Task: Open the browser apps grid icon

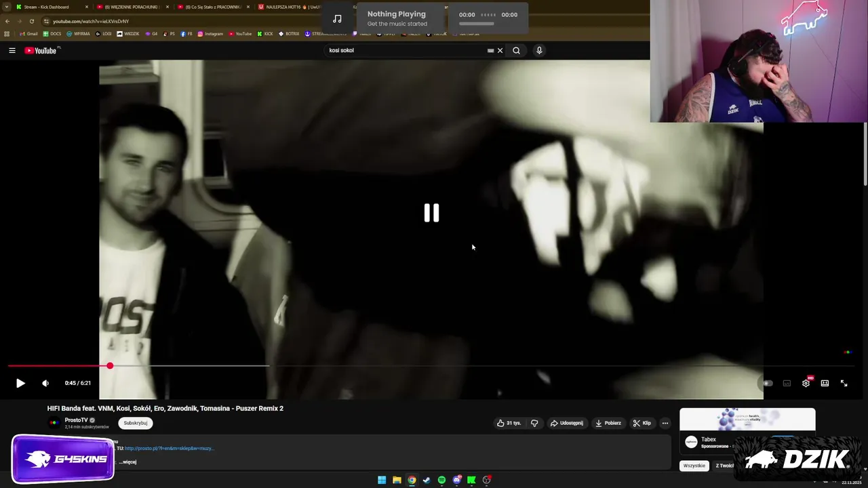Action: click(7, 34)
